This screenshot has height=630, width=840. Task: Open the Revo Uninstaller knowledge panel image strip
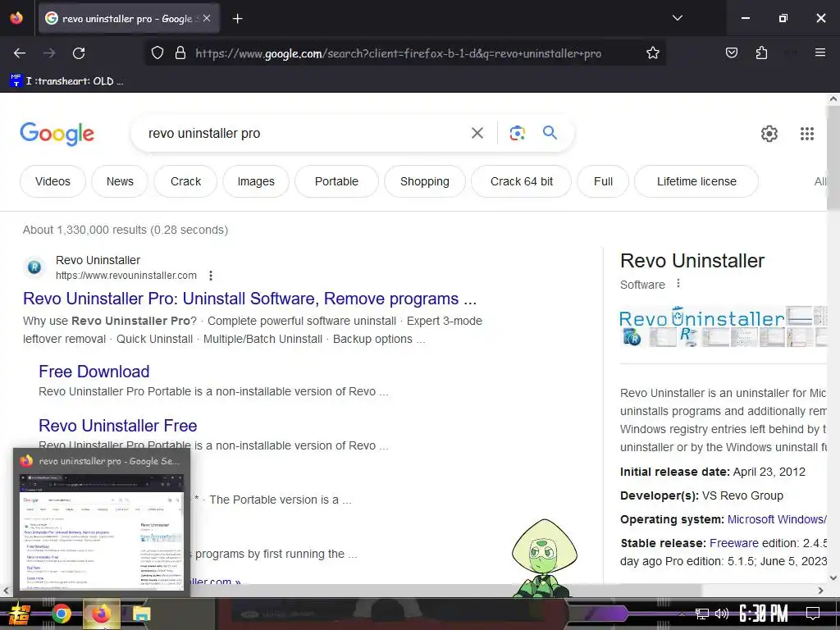tap(724, 326)
